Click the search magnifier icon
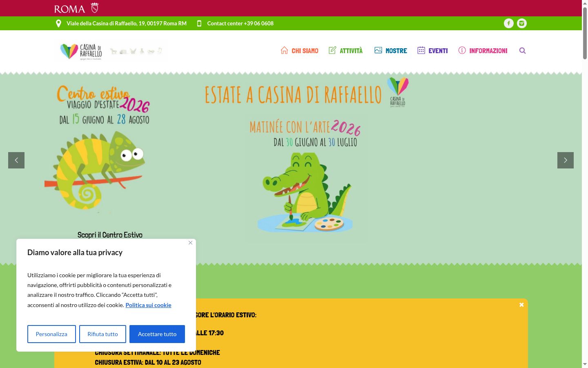Screen dimensions: 588x368 pyautogui.click(x=522, y=51)
